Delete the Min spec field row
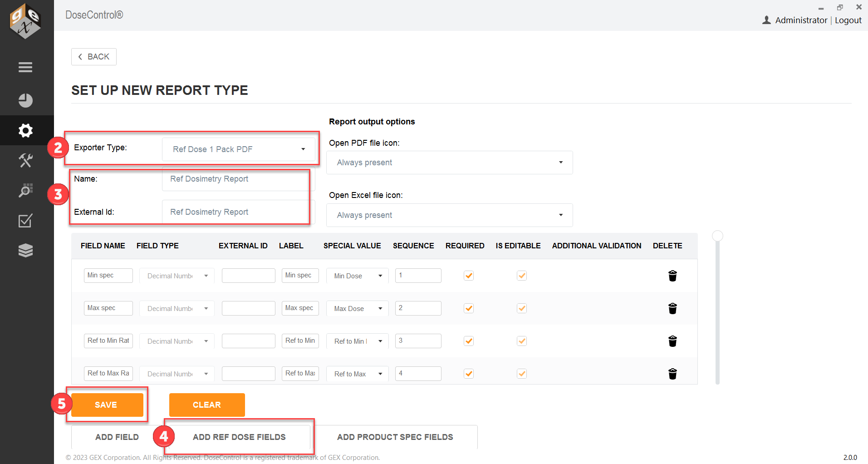The height and width of the screenshot is (464, 868). click(x=672, y=276)
